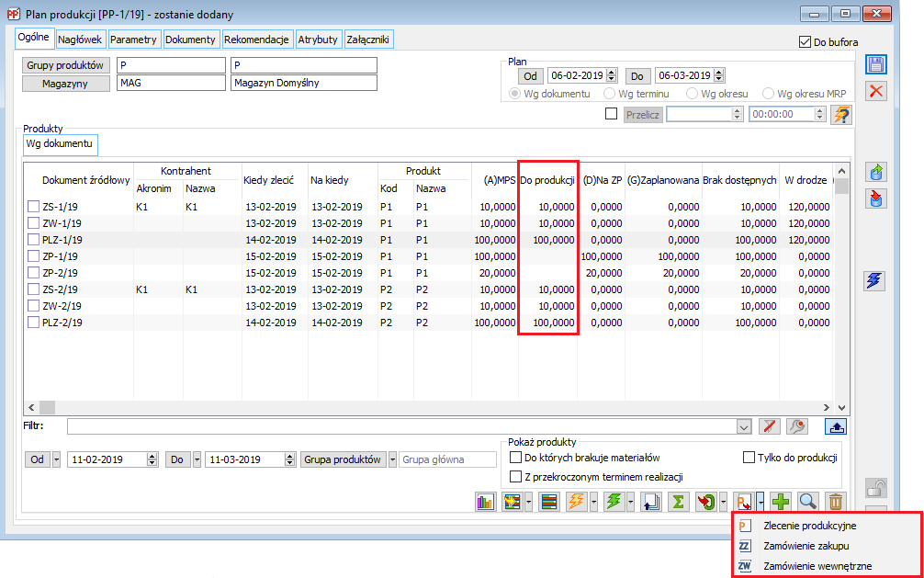This screenshot has height=578, width=924.
Task: Choose Zamówienie zakupu from the menu
Action: coord(806,546)
